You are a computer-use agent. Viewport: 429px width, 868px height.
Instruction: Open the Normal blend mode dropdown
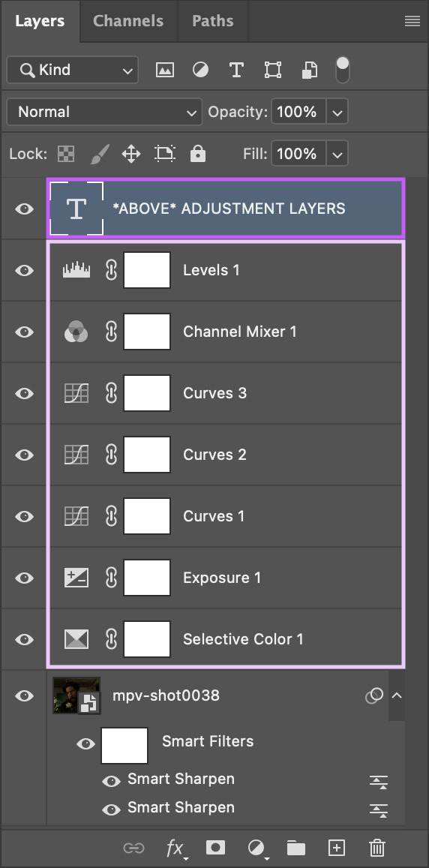(x=104, y=112)
